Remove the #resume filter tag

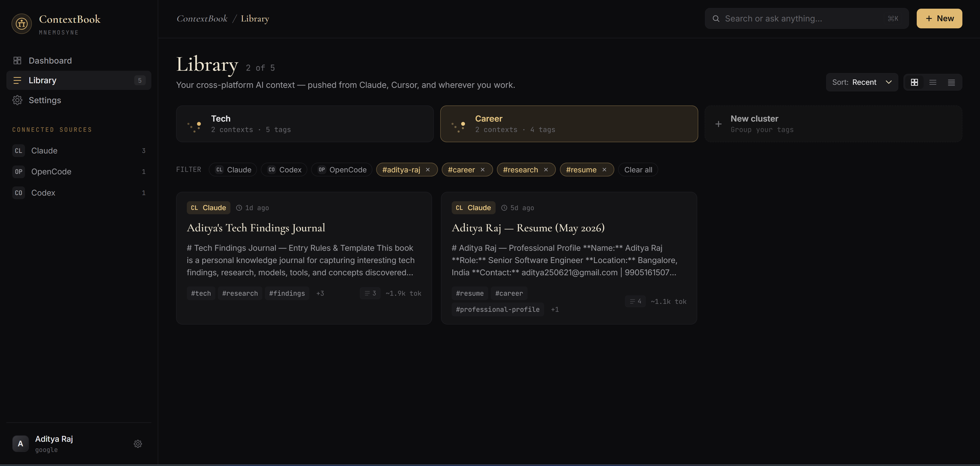(605, 170)
